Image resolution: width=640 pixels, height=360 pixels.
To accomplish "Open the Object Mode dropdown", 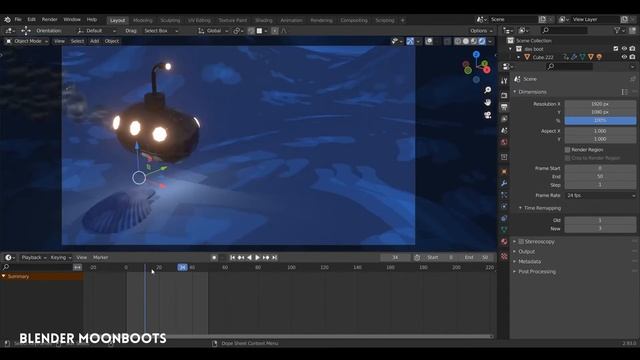I will [27, 41].
